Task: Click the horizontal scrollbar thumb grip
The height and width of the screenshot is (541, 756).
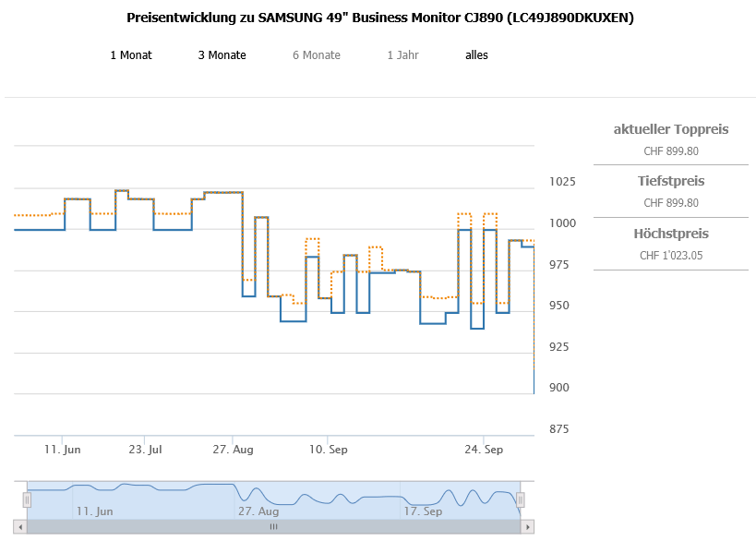Action: pyautogui.click(x=273, y=526)
